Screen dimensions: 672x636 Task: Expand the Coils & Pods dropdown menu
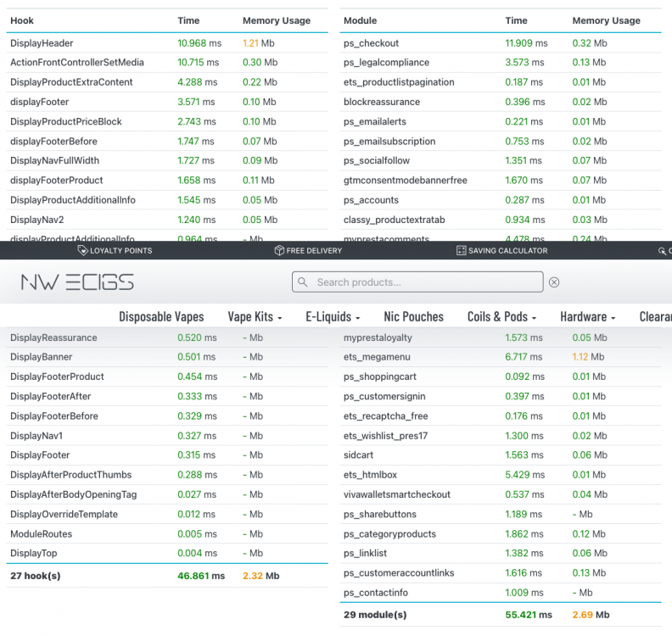(x=501, y=317)
